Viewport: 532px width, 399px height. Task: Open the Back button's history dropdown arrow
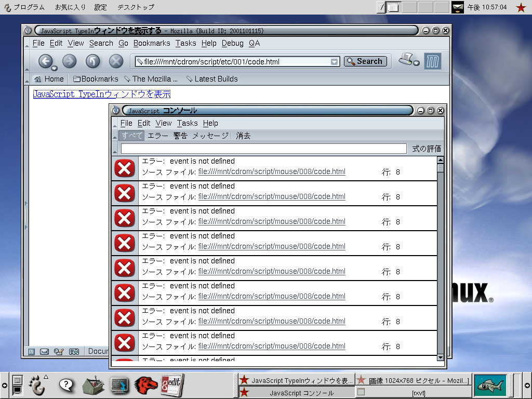click(x=54, y=68)
